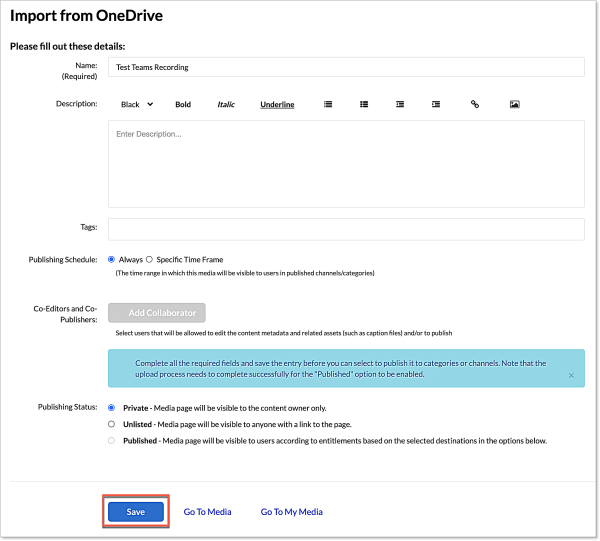
Task: Insert an image via picture icon
Action: 515,104
